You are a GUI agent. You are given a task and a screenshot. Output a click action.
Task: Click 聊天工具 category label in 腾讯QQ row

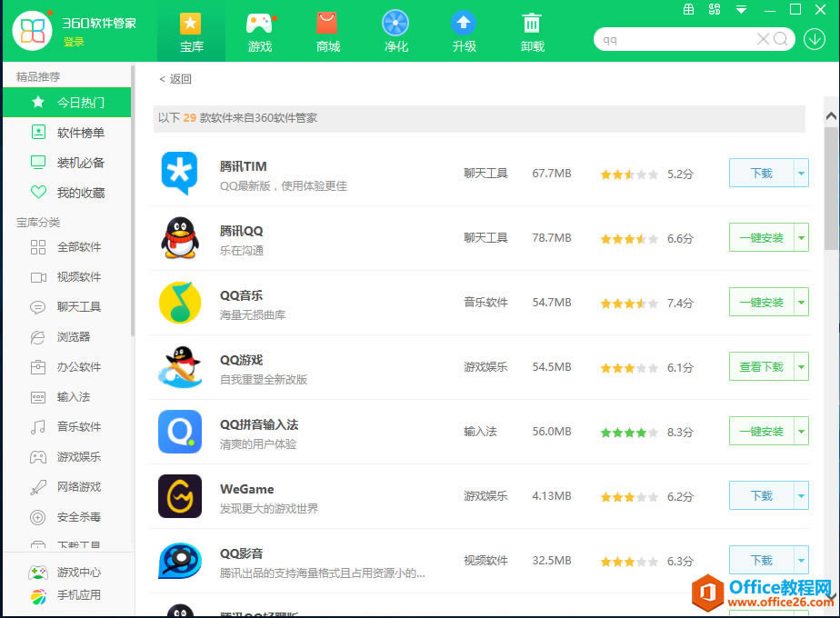tap(485, 238)
